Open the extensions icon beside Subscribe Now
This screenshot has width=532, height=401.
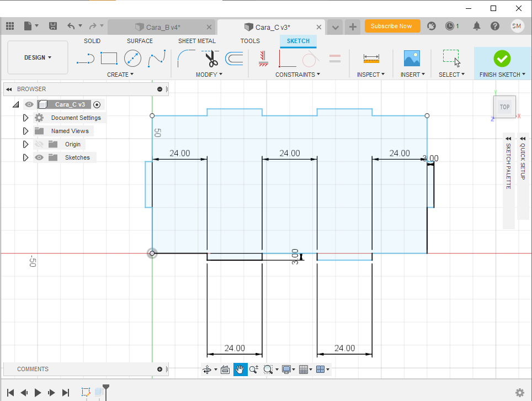[431, 26]
